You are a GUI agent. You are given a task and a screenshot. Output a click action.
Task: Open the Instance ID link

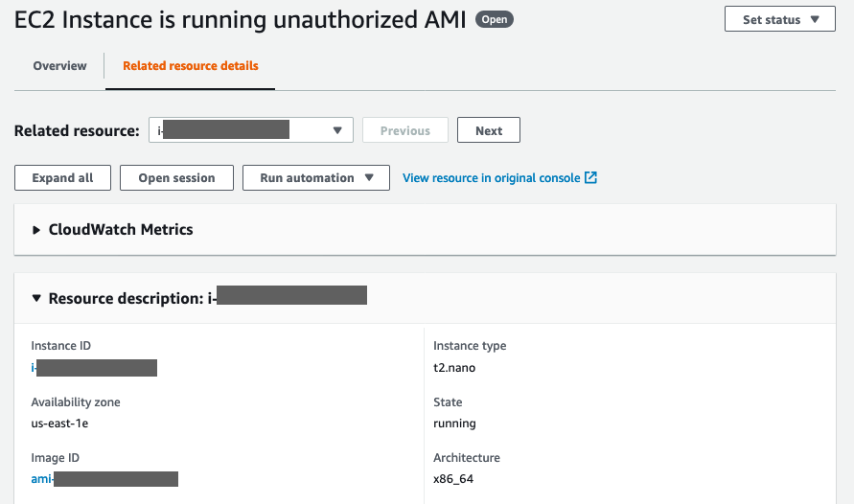(x=94, y=368)
